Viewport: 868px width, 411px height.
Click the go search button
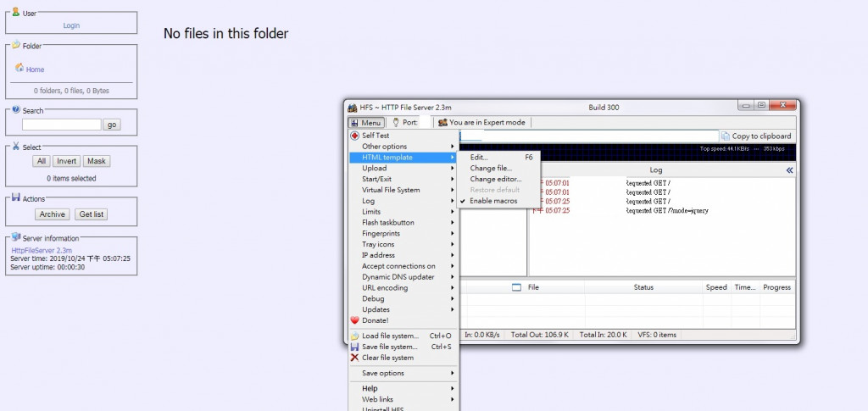[112, 125]
